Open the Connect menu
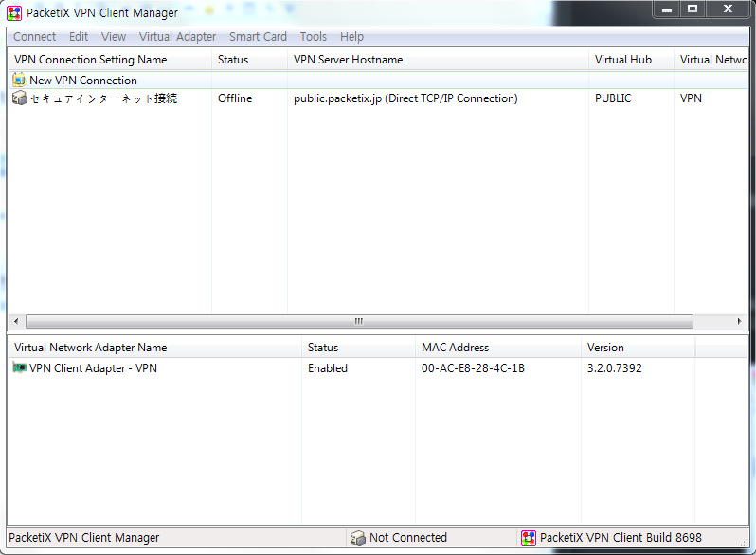This screenshot has height=555, width=756. pos(35,37)
